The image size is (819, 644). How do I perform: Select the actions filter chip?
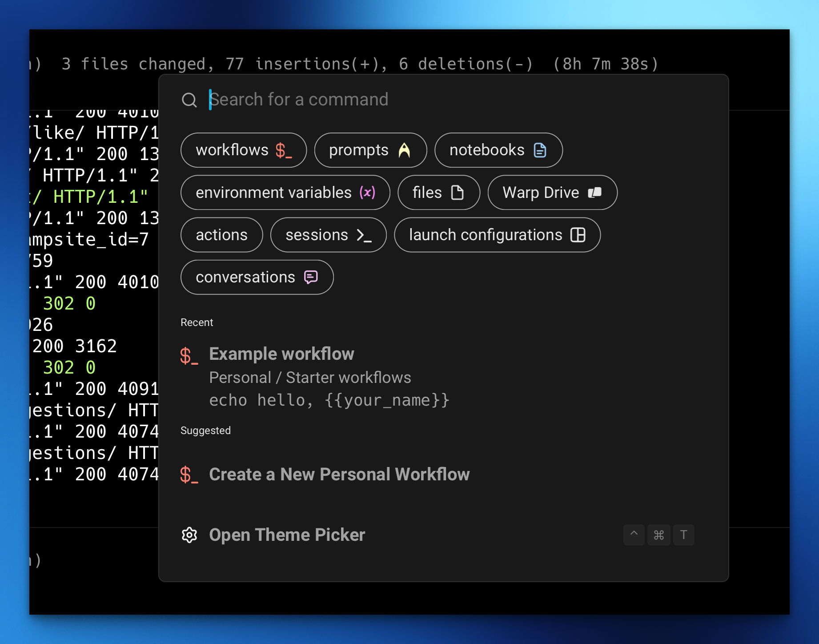point(221,235)
